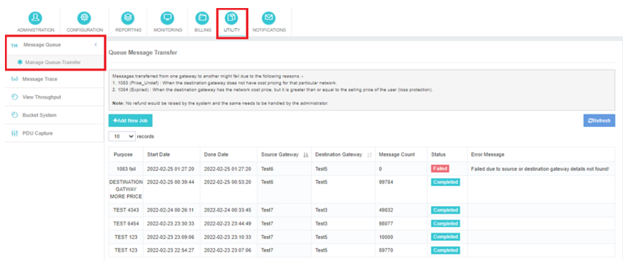The width and height of the screenshot is (644, 269).
Task: Click done date 2022-02-25 00:53:20
Action: (x=228, y=182)
